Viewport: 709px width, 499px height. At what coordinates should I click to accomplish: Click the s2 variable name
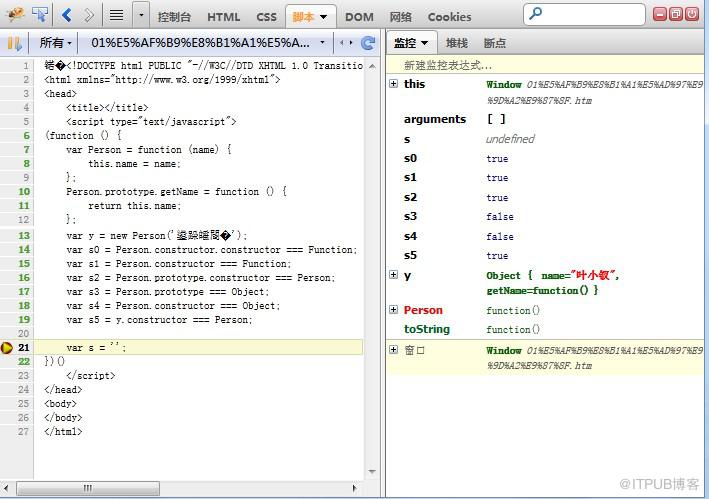click(410, 198)
